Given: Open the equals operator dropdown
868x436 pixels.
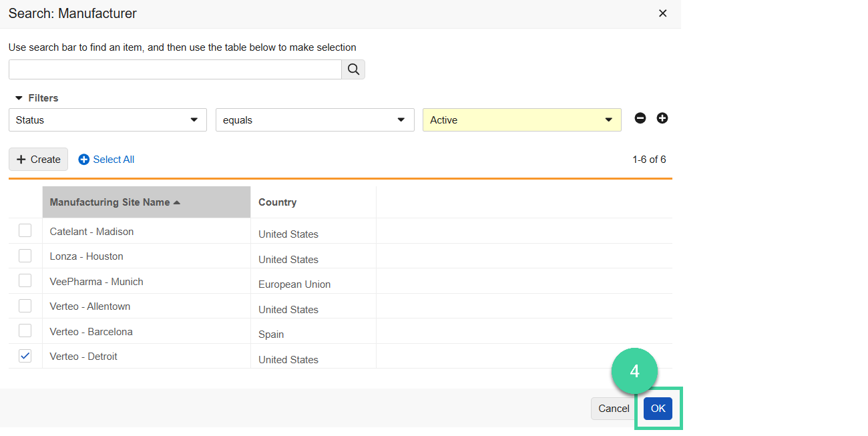Looking at the screenshot, I should pos(314,120).
